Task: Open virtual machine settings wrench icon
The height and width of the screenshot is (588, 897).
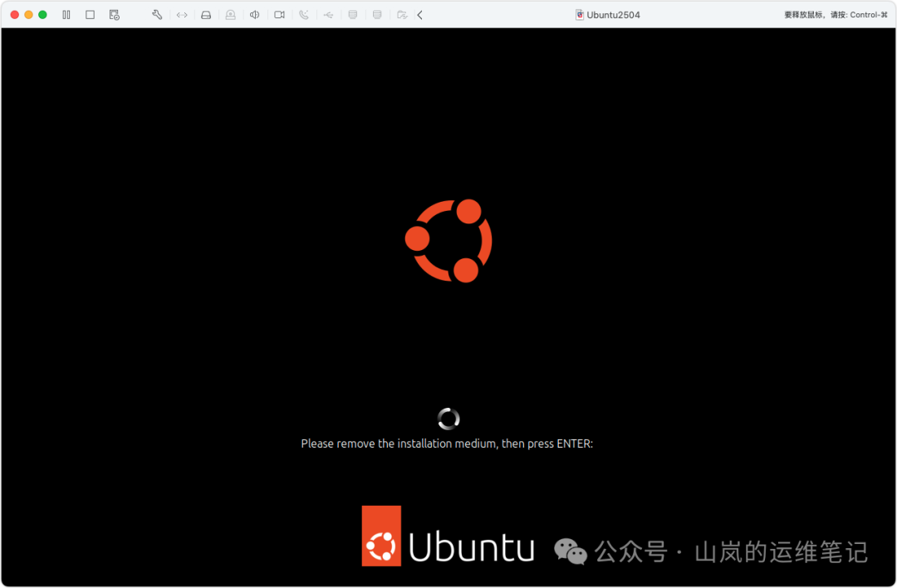Action: click(x=157, y=15)
